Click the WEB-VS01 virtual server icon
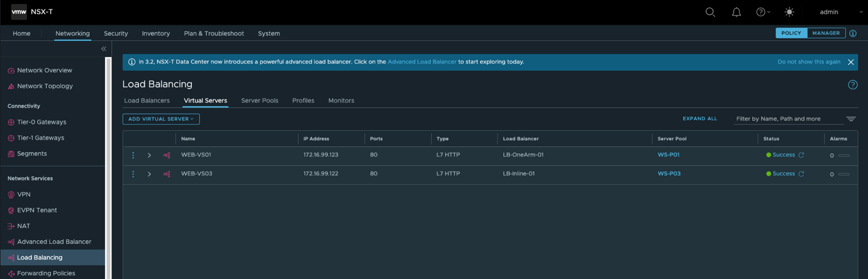This screenshot has width=868, height=279. click(167, 155)
